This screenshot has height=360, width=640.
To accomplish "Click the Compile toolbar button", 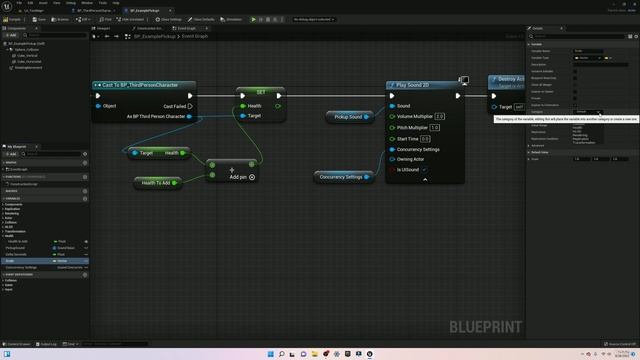I will coord(12,19).
